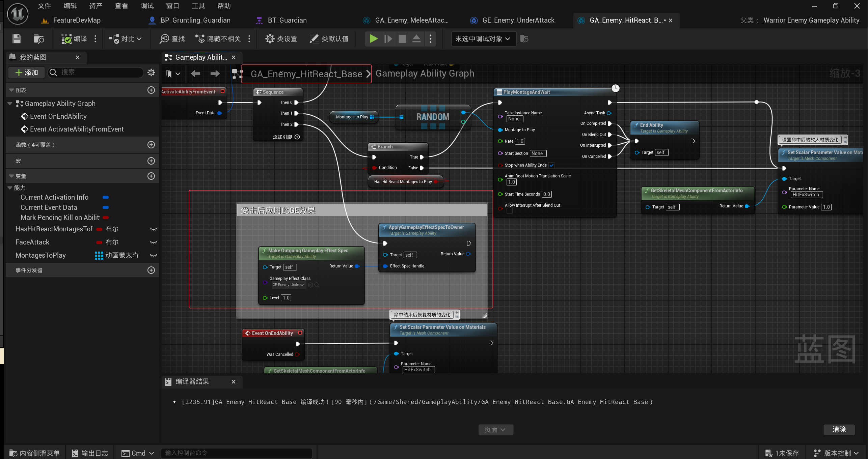Click green Play simulation button
The image size is (868, 459).
pos(373,39)
